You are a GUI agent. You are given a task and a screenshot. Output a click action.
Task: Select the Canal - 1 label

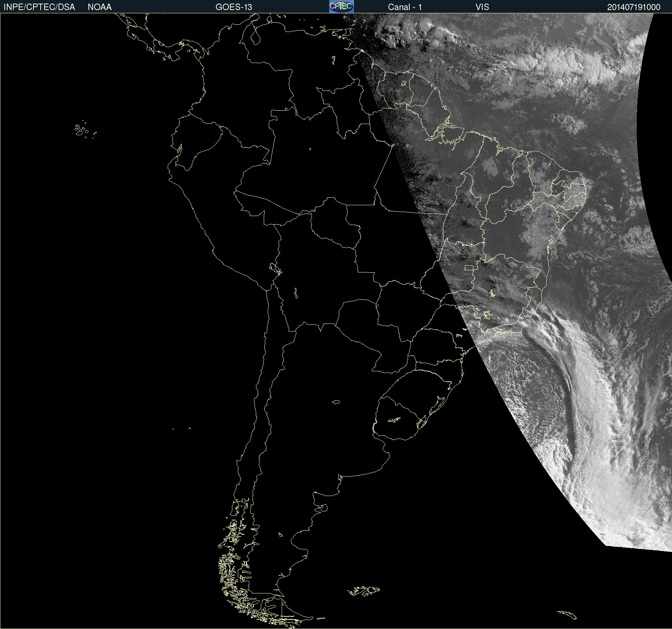coord(405,7)
